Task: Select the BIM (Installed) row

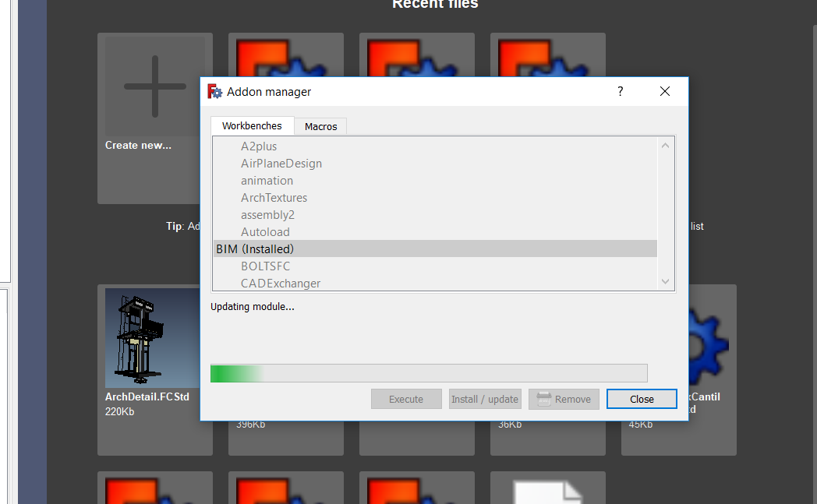Action: tap(434, 248)
